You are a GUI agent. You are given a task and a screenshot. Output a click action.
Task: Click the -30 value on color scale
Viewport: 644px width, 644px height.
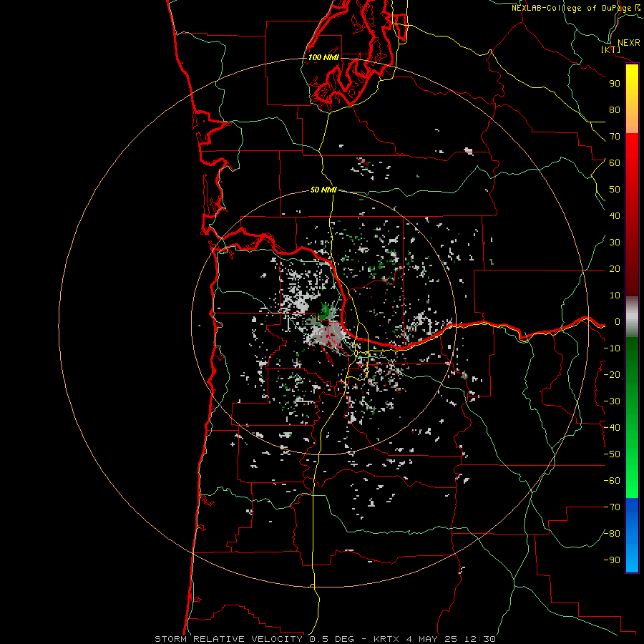(x=612, y=401)
